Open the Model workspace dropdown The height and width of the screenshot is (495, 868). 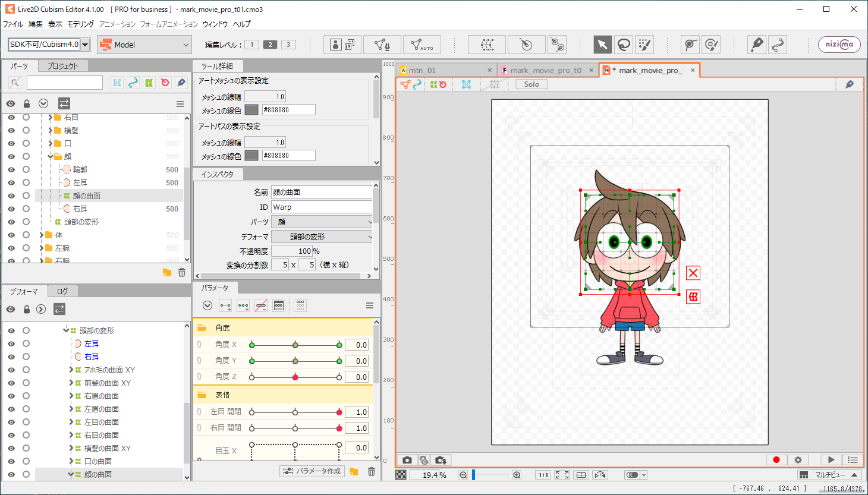point(144,45)
